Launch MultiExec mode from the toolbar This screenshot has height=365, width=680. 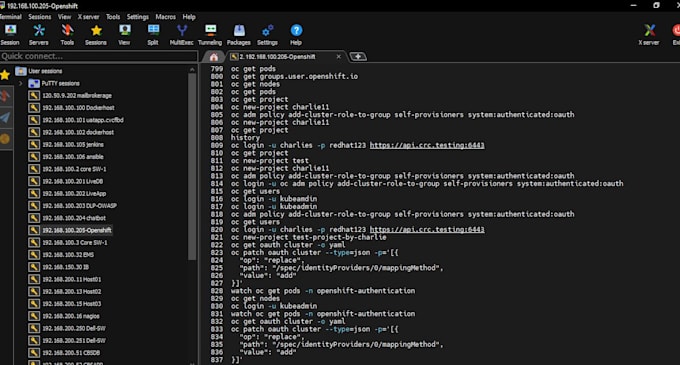(182, 34)
